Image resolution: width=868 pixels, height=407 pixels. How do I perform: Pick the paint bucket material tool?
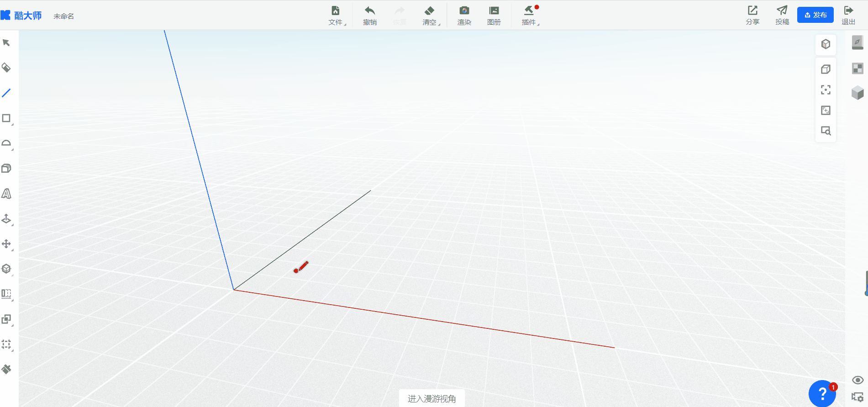pos(6,68)
